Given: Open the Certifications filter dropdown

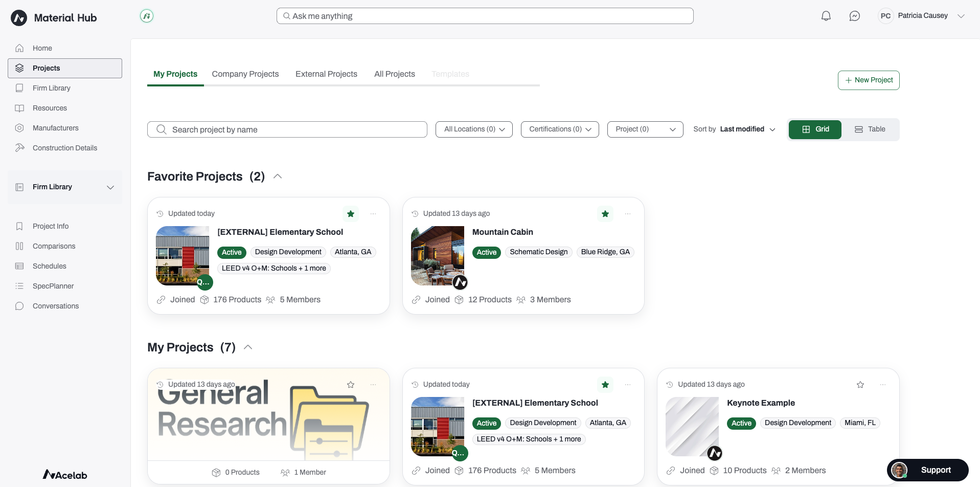Looking at the screenshot, I should (x=560, y=129).
